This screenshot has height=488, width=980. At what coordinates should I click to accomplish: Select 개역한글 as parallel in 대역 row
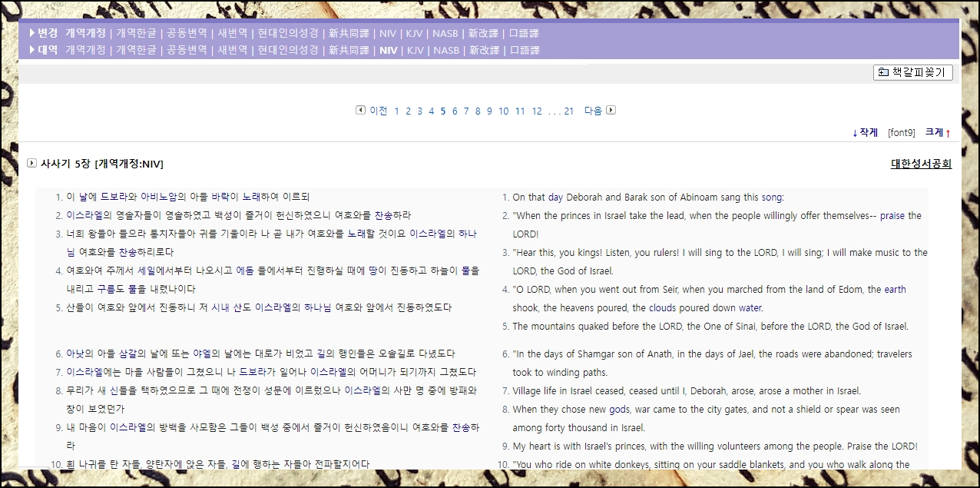pyautogui.click(x=136, y=50)
